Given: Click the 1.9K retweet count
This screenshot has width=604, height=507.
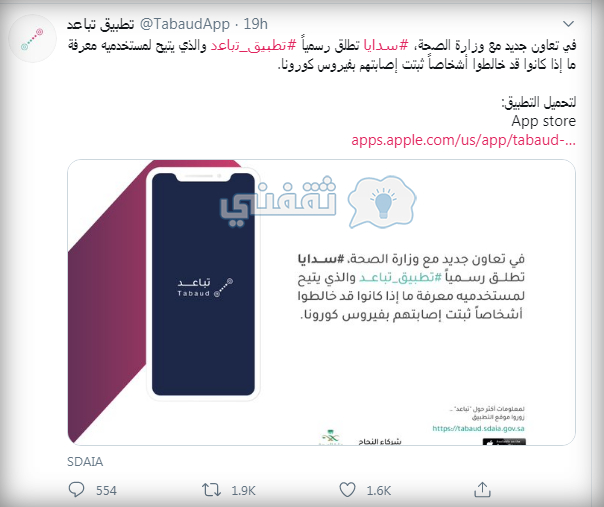Looking at the screenshot, I should 243,490.
